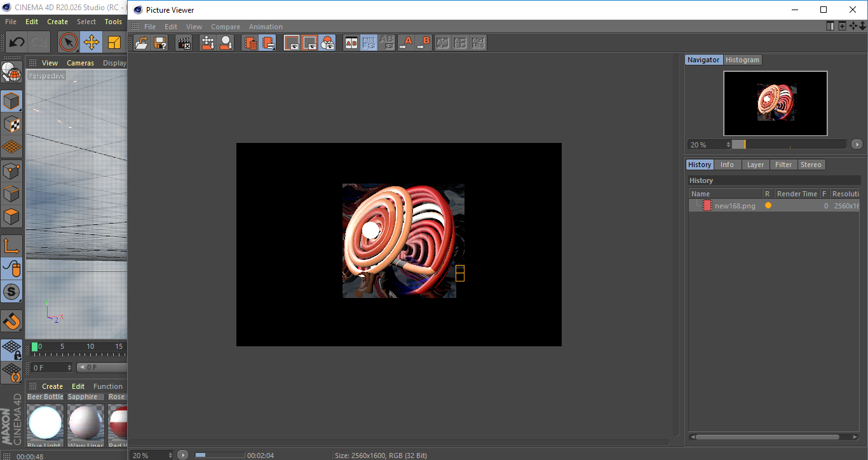
Task: Open the Picture Viewer File menu
Action: (x=150, y=27)
